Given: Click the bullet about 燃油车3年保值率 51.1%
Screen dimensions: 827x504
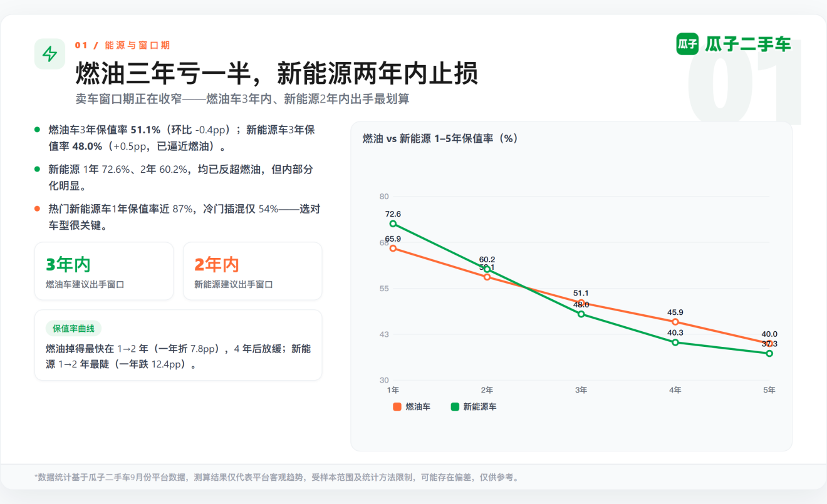Looking at the screenshot, I should pos(182,138).
